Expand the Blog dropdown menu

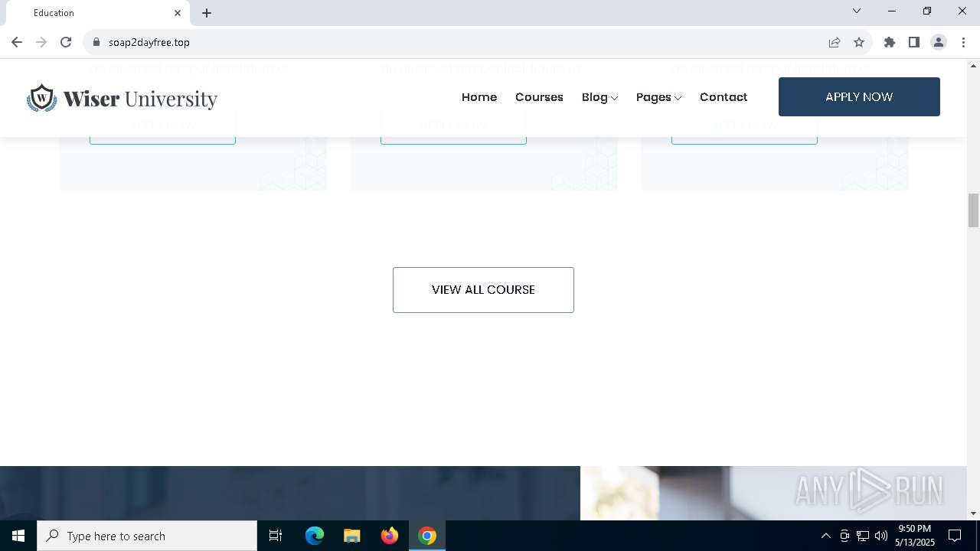coord(599,97)
